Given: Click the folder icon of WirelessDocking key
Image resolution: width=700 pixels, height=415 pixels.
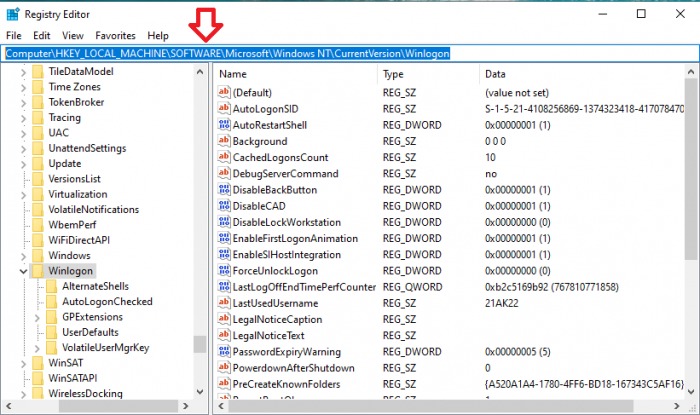Looking at the screenshot, I should point(38,394).
